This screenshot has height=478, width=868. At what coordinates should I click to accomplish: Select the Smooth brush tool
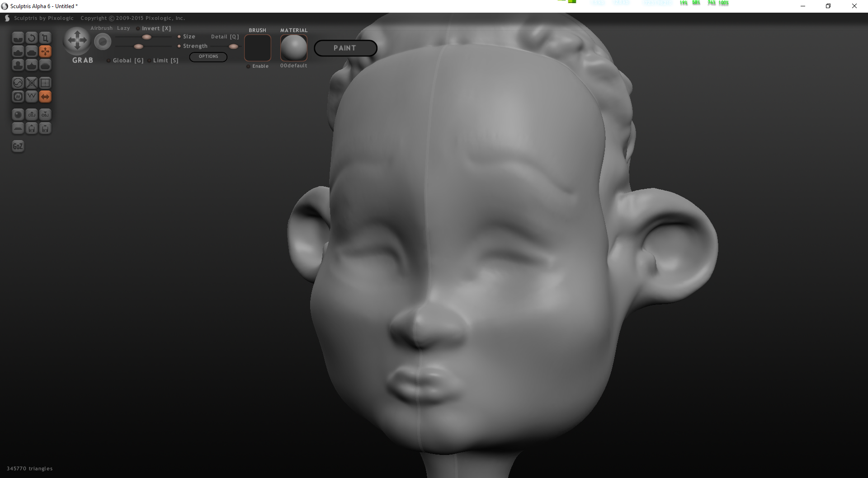pos(45,65)
